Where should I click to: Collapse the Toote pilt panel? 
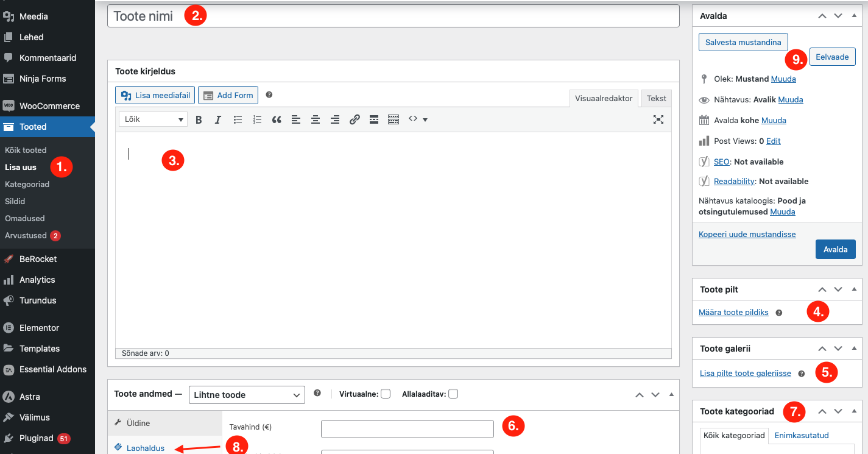[x=854, y=289]
